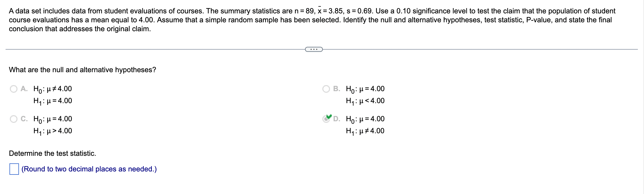Select answer option A radio button

[14, 89]
